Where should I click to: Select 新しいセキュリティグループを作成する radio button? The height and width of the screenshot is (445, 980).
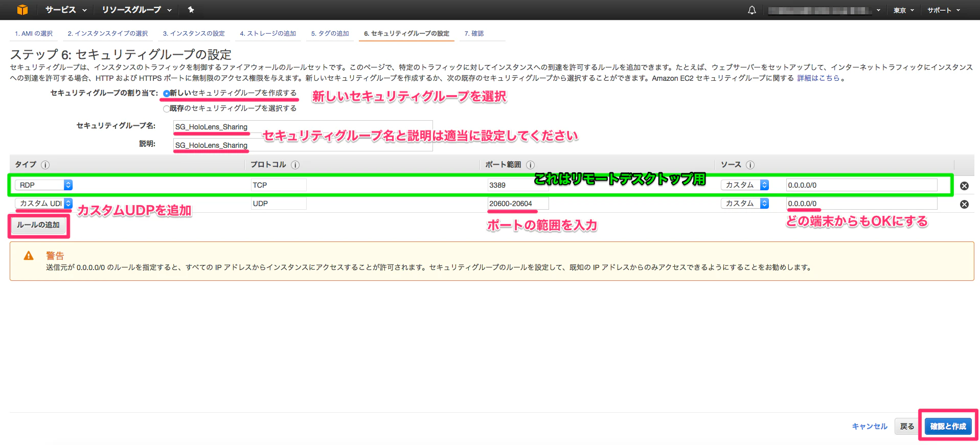[166, 93]
